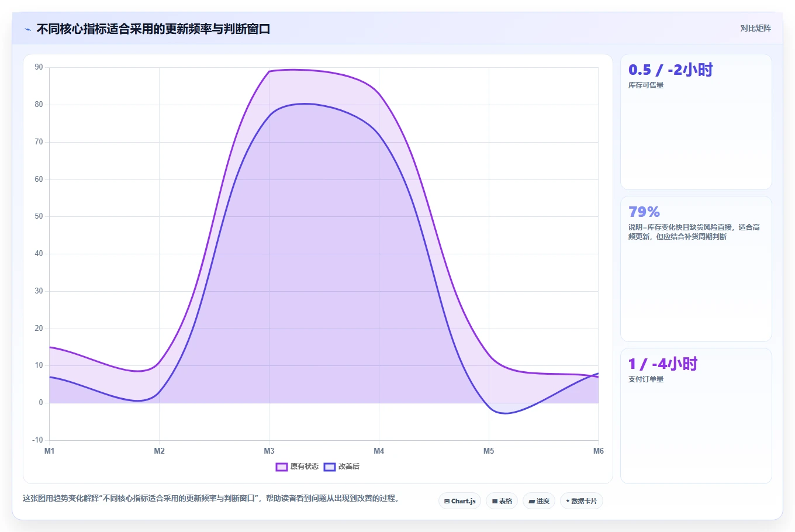Click the M5 x-axis label

(489, 451)
